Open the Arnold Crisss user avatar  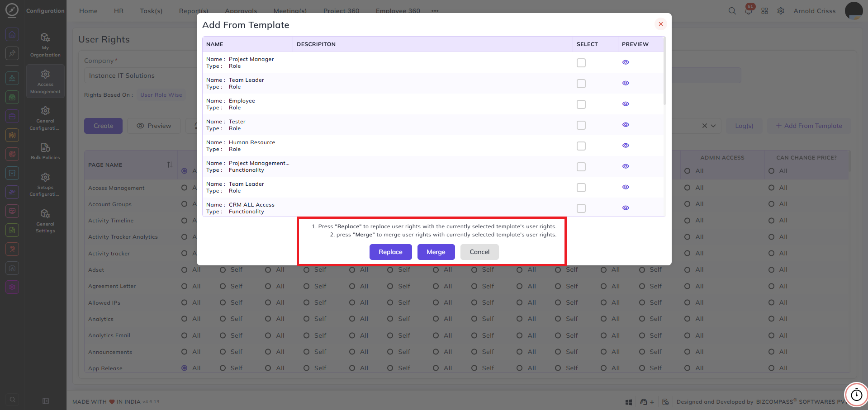854,11
